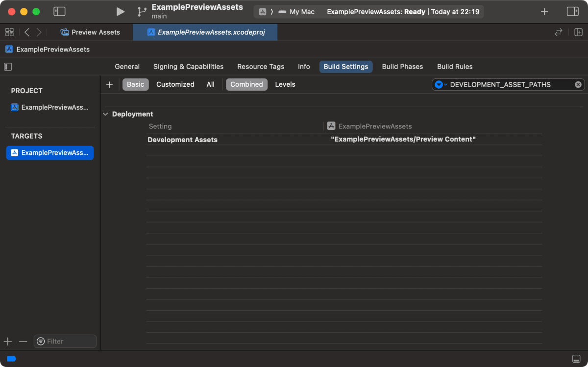588x367 pixels.
Task: Add a build setting with the plus icon
Action: (109, 84)
